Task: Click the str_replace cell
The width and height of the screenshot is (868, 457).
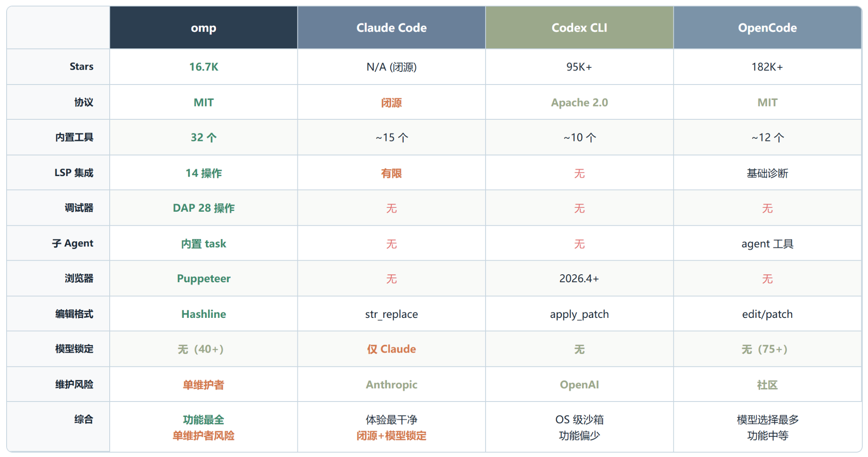Action: coord(391,314)
